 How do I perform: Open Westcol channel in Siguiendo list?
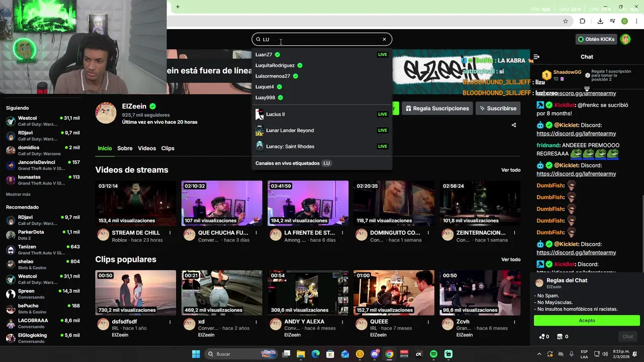coord(43,121)
